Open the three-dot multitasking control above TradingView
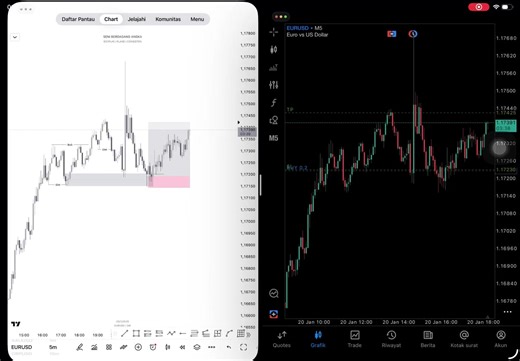 click(x=26, y=9)
